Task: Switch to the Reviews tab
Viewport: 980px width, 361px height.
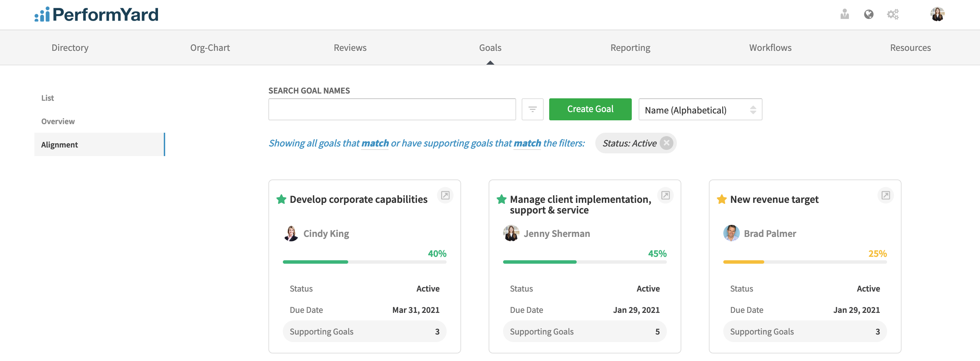Action: click(350, 48)
